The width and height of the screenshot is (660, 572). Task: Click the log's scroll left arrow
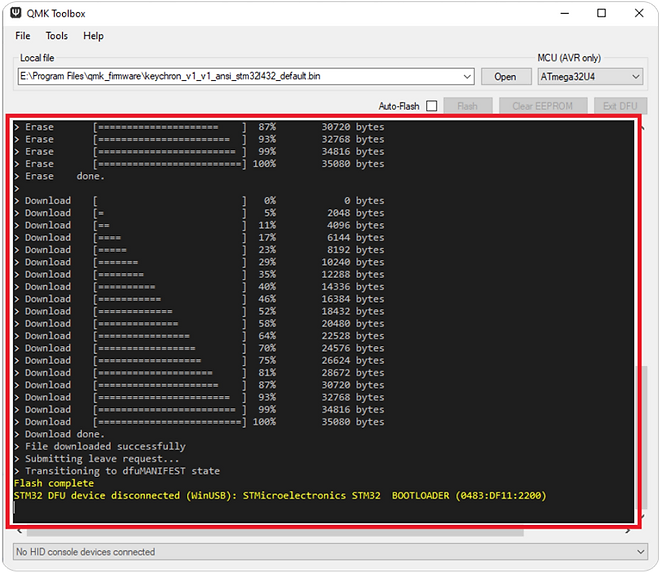point(19,531)
